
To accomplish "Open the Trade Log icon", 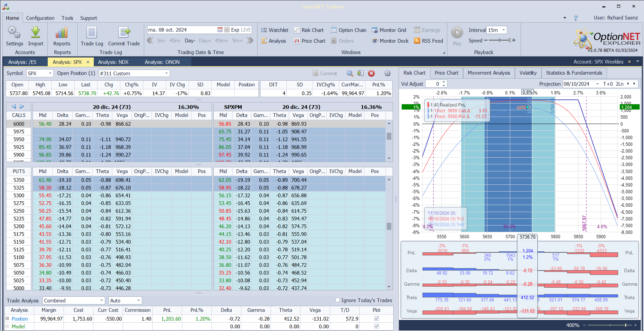I will 92,33.
